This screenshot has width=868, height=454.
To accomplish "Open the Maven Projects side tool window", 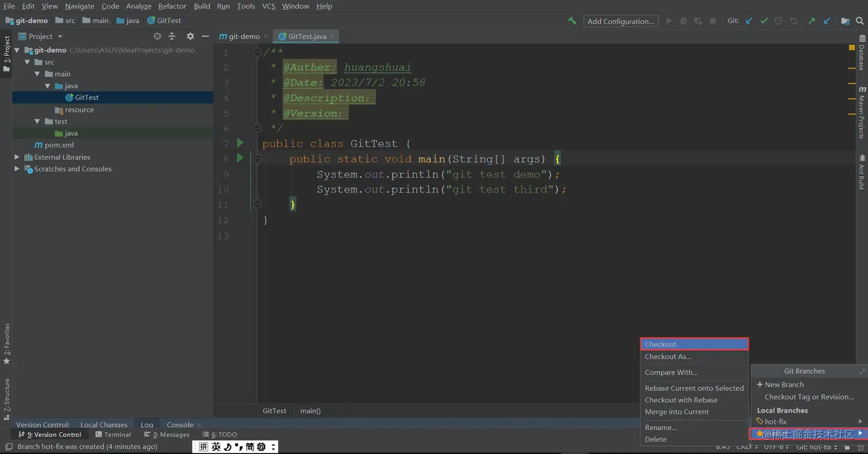I will (862, 112).
